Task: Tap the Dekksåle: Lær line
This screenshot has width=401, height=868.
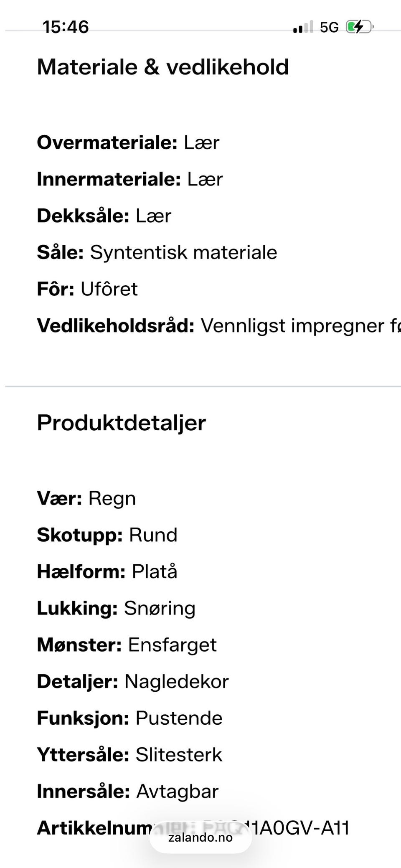Action: pos(104,216)
